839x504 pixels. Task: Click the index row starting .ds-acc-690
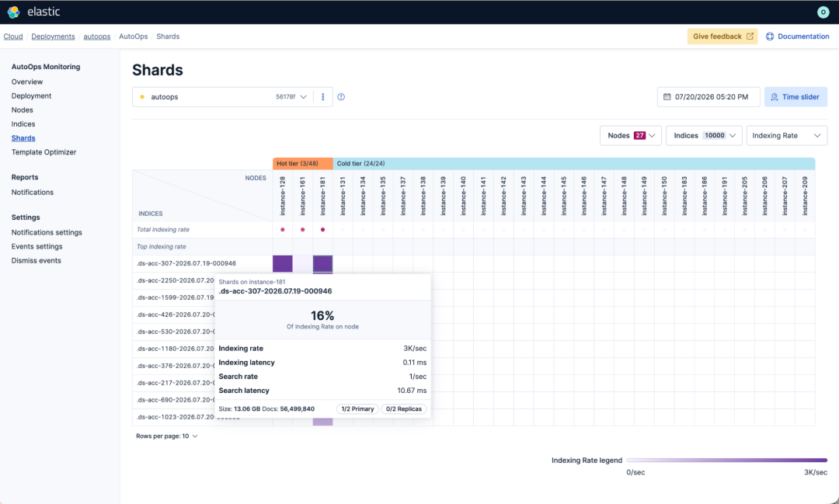coord(176,400)
